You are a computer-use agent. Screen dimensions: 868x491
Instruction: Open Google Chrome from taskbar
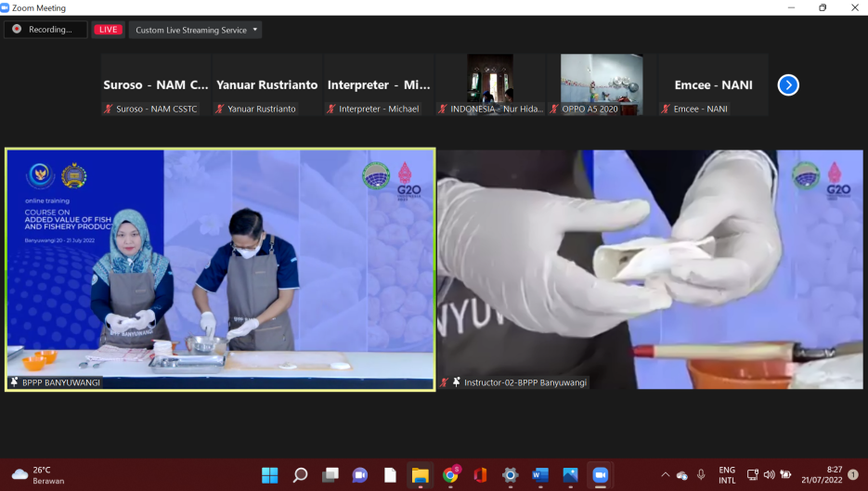tap(449, 475)
